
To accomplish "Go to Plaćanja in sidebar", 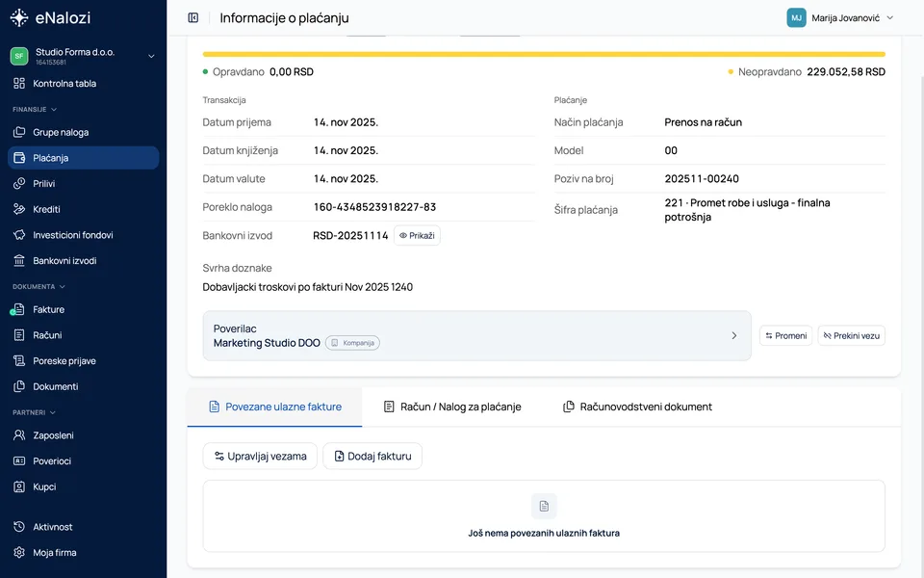I will (x=83, y=158).
